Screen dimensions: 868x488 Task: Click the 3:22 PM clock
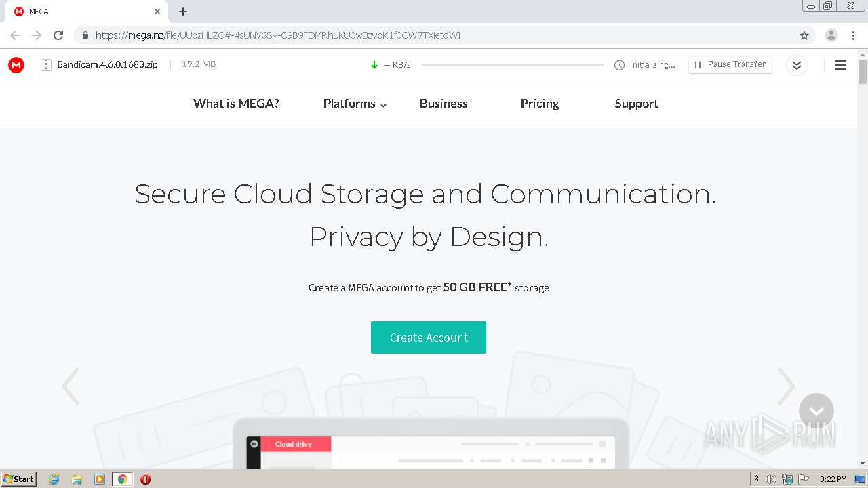pyautogui.click(x=833, y=479)
